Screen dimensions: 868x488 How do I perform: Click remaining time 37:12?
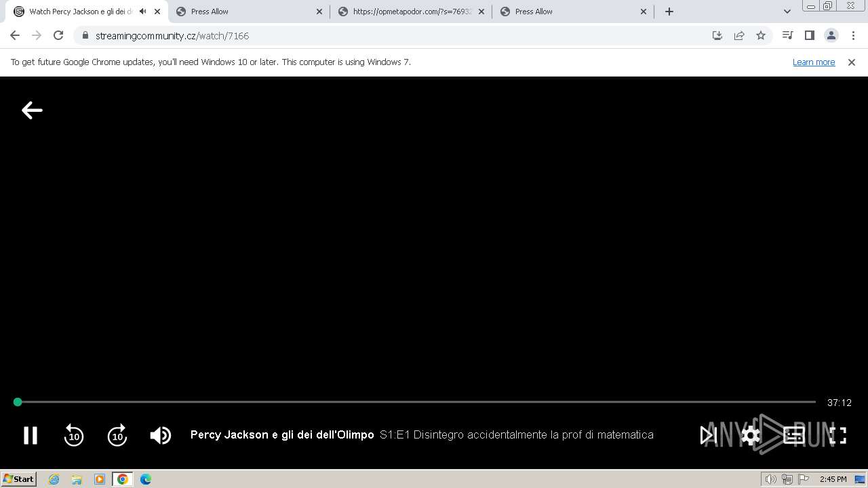(x=839, y=403)
